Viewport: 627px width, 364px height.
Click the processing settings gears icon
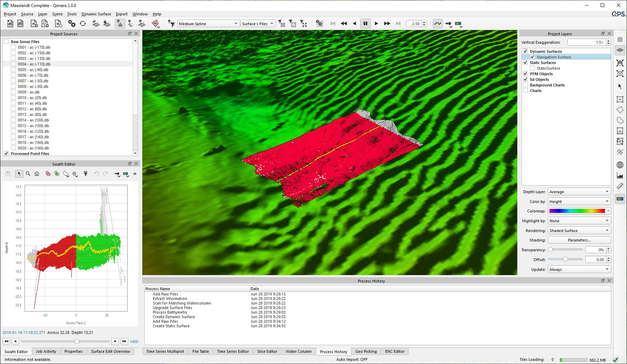click(x=71, y=23)
